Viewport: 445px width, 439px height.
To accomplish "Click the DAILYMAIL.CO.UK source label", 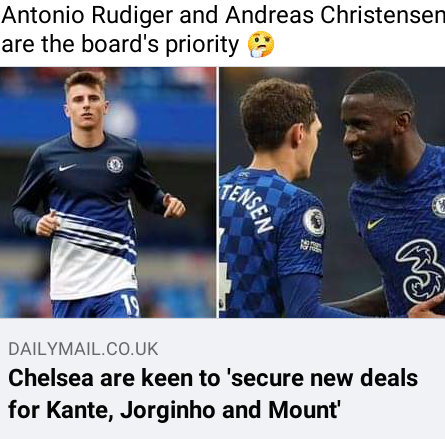I will pos(83,349).
